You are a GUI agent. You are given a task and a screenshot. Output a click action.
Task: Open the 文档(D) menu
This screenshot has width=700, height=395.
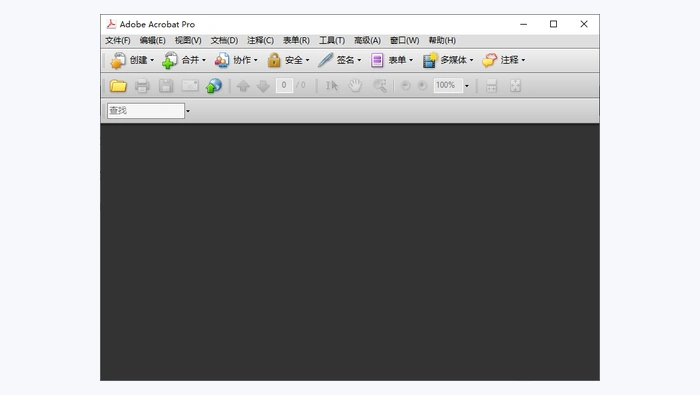pos(224,41)
